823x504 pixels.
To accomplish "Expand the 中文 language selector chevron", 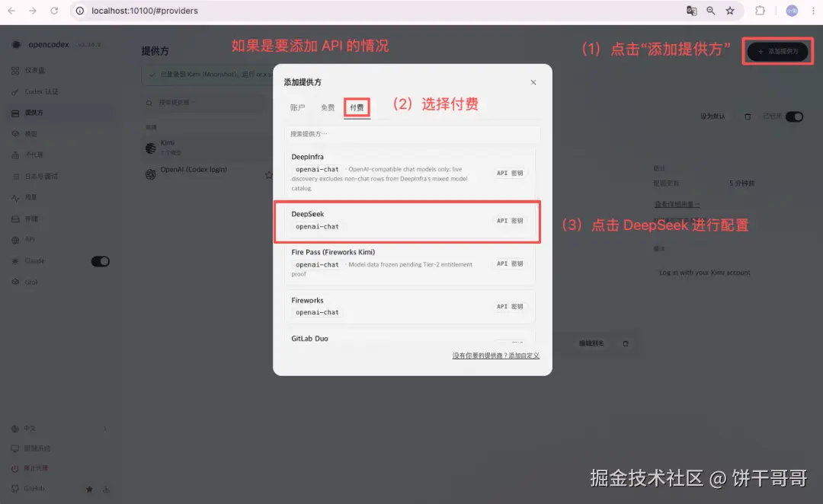I will pyautogui.click(x=105, y=429).
